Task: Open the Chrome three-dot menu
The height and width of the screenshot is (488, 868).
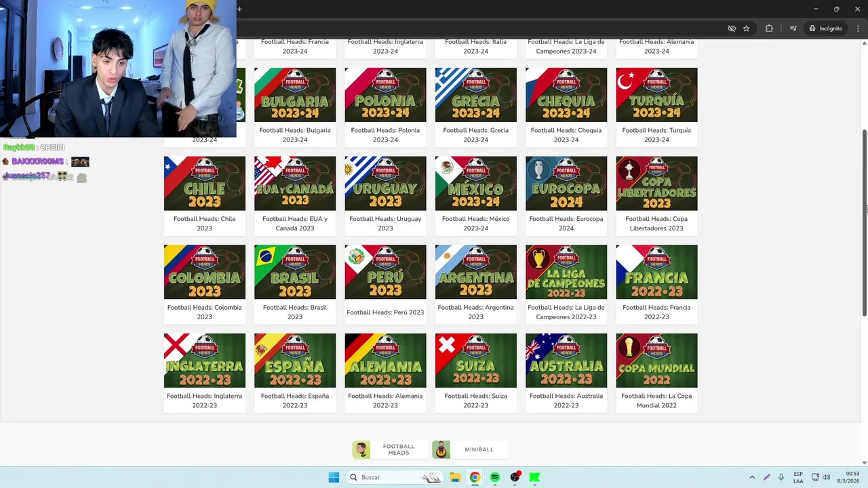Action: [x=858, y=28]
